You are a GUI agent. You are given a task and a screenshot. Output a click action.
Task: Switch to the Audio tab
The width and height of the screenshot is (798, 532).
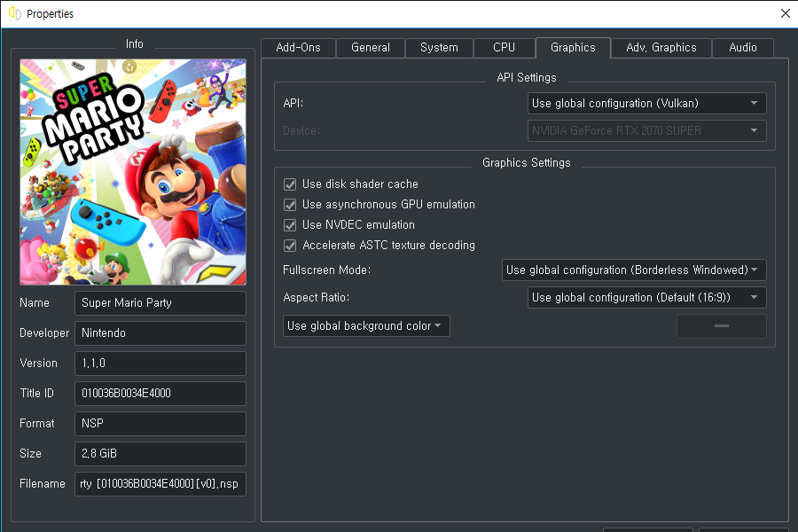coord(743,48)
